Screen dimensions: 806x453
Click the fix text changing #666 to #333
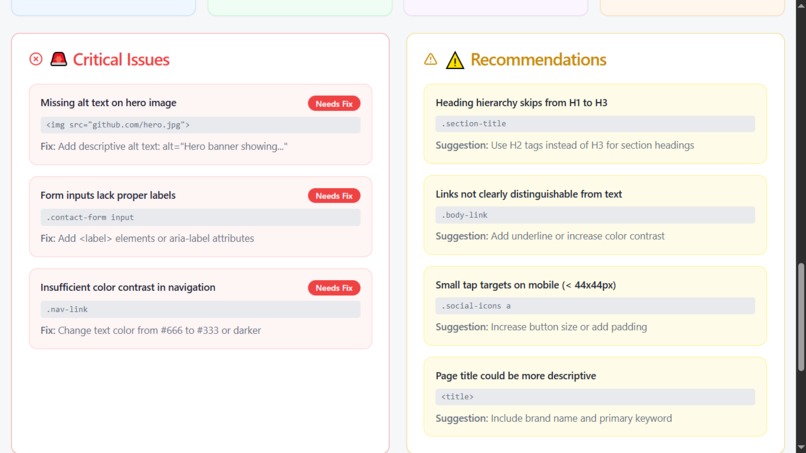click(151, 331)
